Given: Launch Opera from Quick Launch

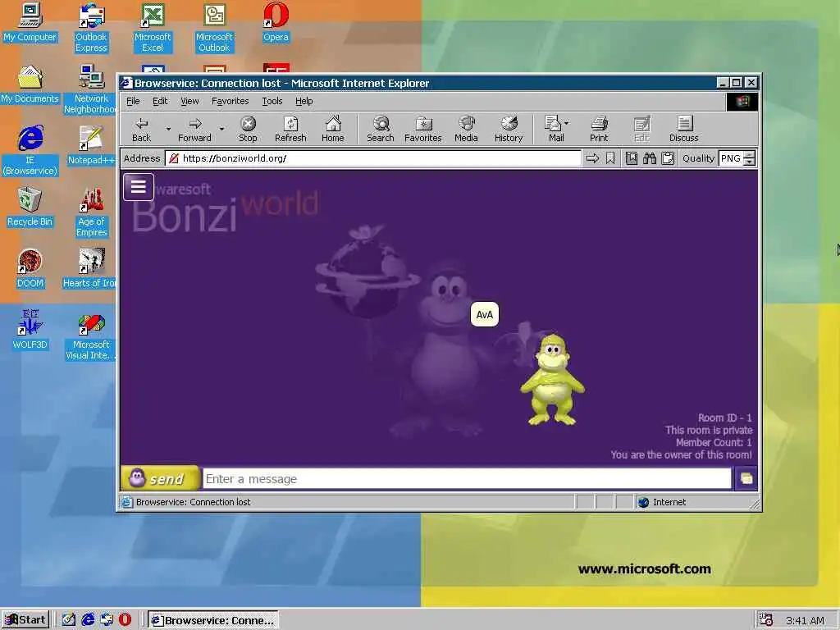Looking at the screenshot, I should 125,620.
